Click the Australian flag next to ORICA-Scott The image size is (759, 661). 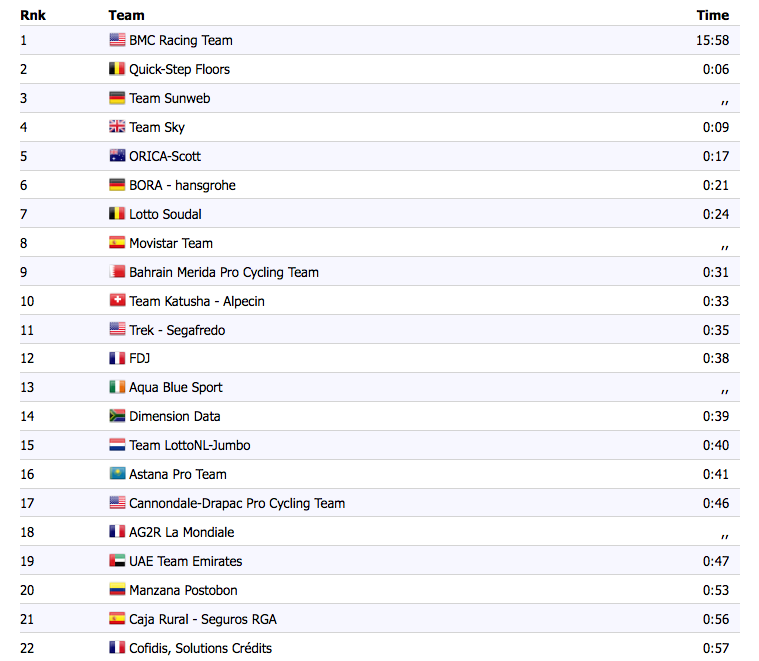[x=117, y=157]
